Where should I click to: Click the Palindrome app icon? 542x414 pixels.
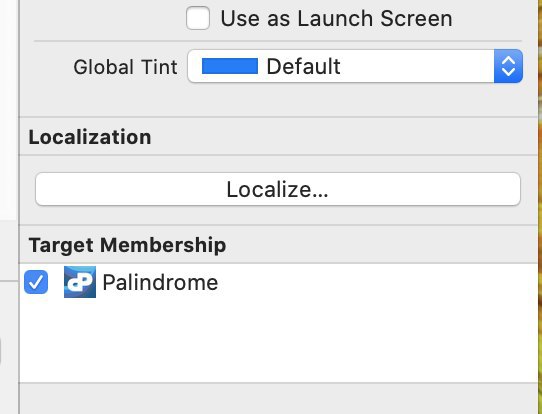click(x=80, y=282)
